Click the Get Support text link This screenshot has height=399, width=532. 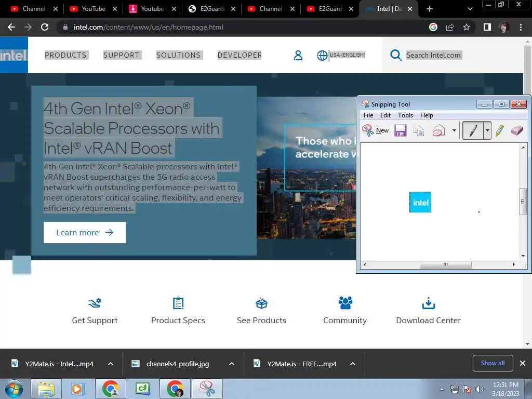95,320
